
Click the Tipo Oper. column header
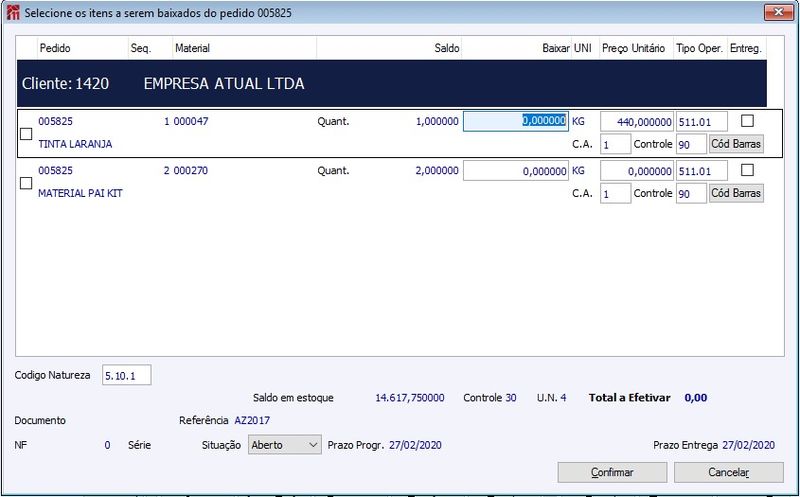(699, 48)
